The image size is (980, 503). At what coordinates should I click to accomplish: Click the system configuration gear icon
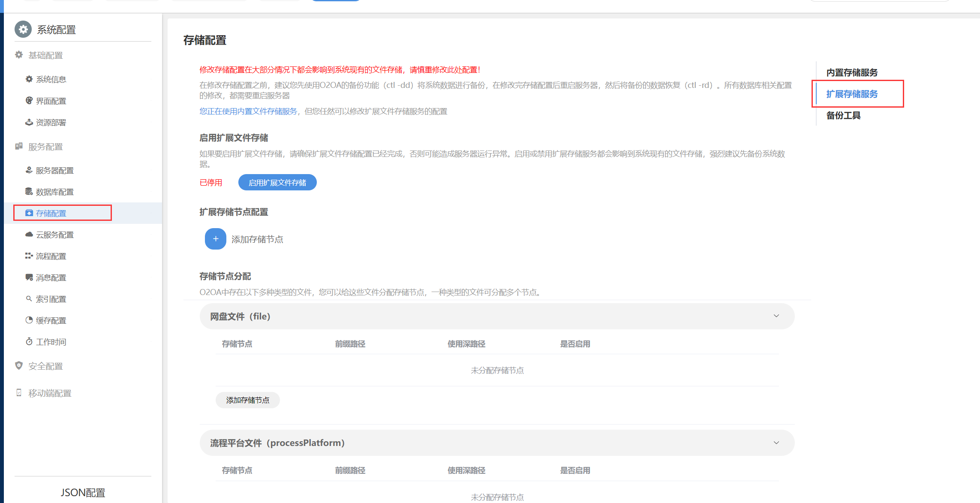23,29
